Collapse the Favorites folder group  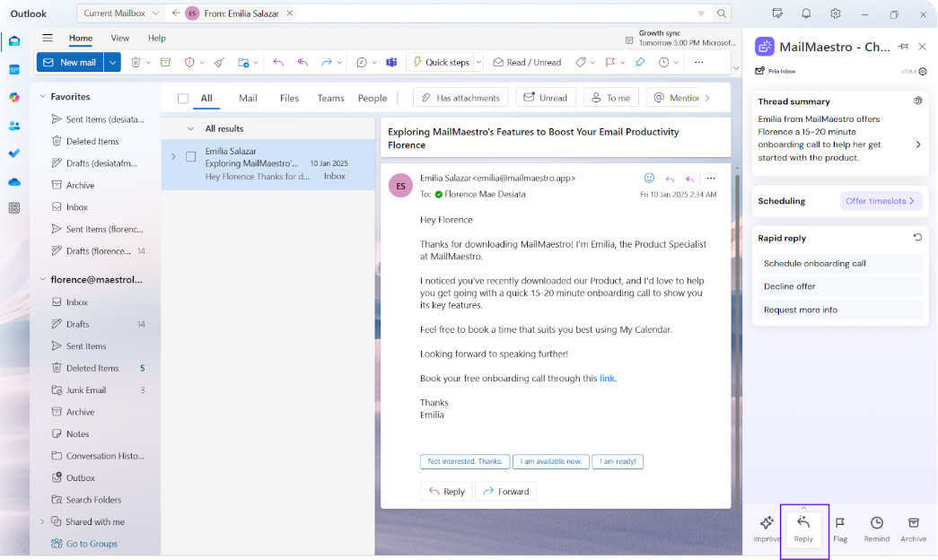pyautogui.click(x=42, y=96)
